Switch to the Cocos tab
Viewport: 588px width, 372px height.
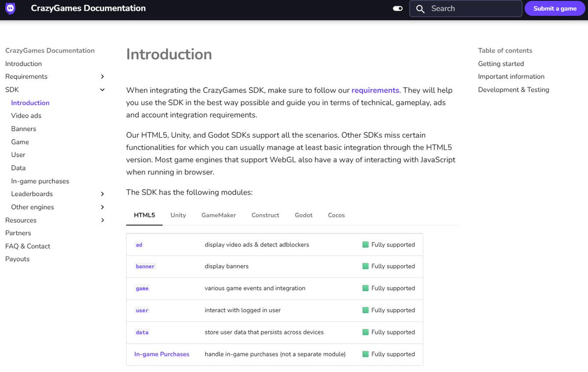pyautogui.click(x=337, y=215)
